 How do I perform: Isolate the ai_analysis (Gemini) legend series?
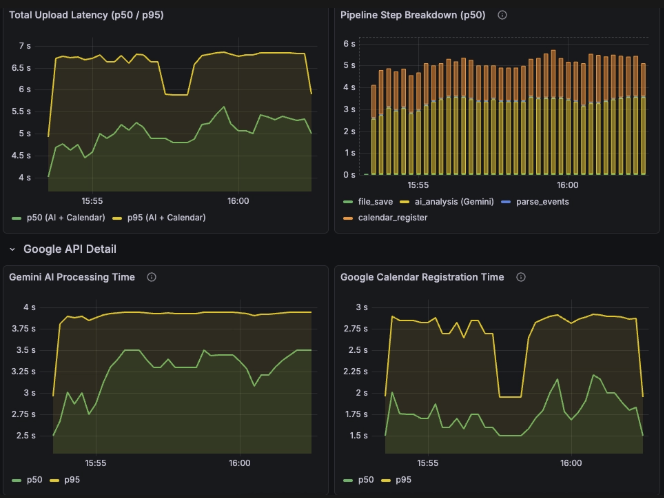tap(454, 201)
